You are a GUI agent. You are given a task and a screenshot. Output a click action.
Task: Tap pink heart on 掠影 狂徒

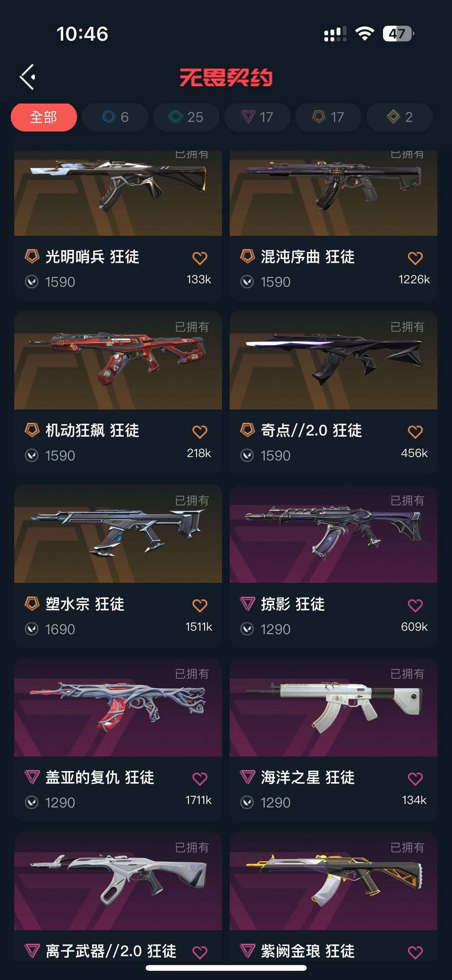click(415, 605)
